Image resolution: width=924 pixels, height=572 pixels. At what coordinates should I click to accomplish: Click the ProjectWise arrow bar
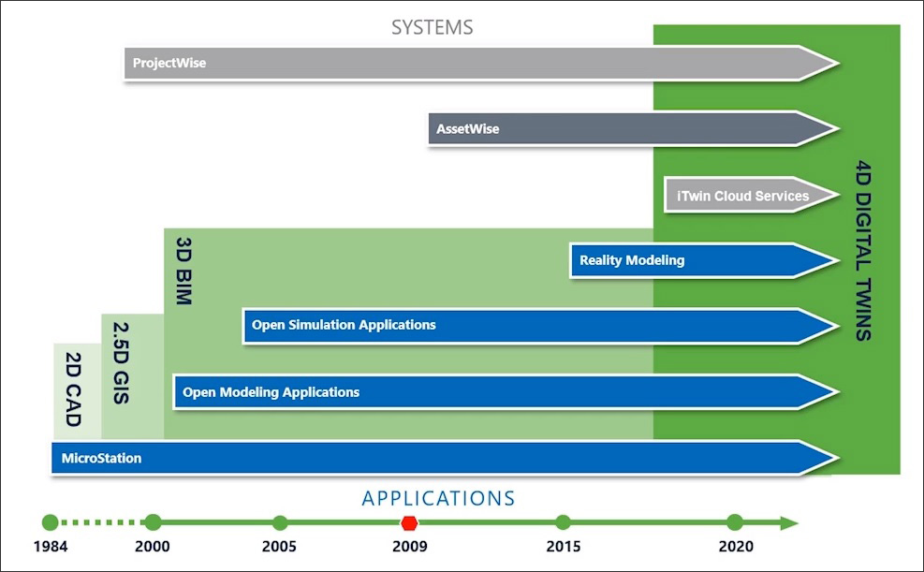point(468,64)
